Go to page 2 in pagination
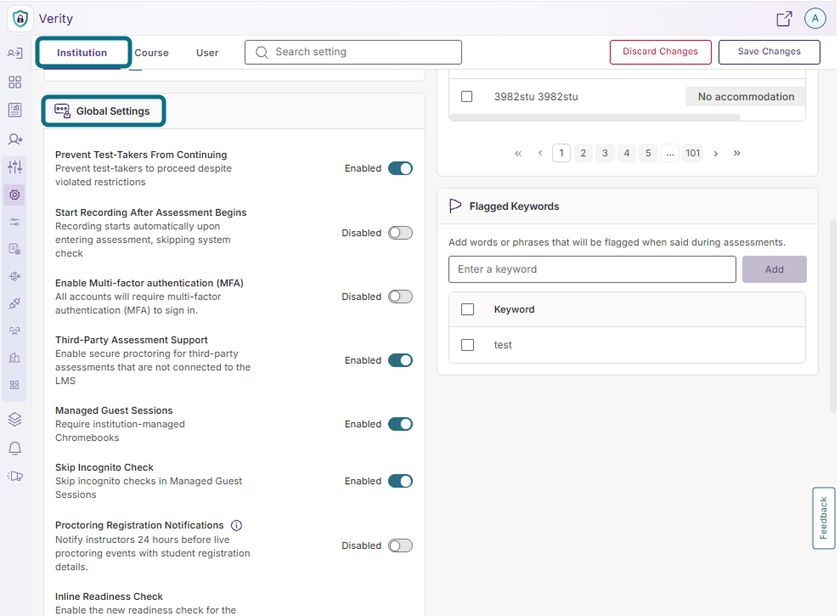840x616 pixels. (x=583, y=153)
